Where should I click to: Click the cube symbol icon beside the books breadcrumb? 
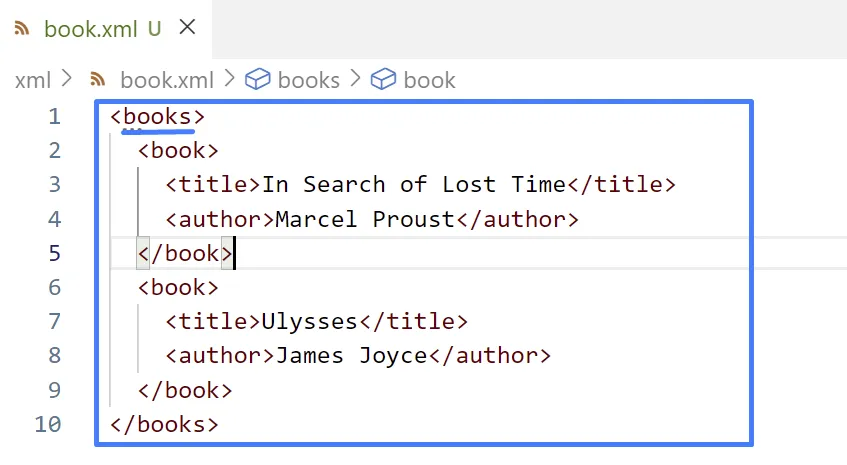click(x=258, y=80)
